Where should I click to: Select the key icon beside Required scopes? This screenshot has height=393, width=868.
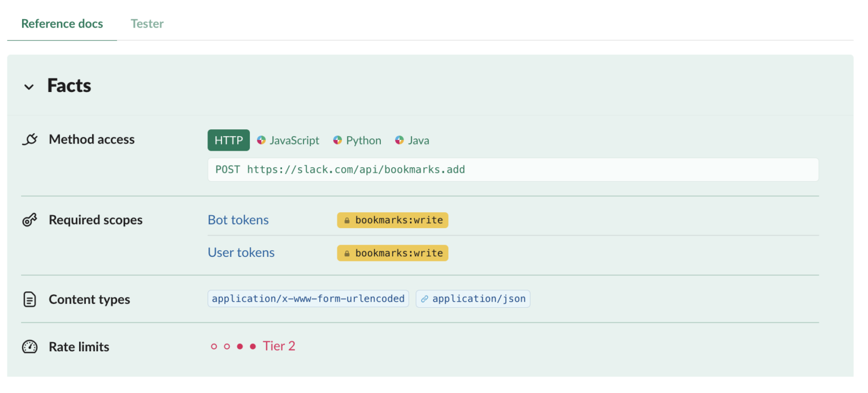[x=29, y=220]
